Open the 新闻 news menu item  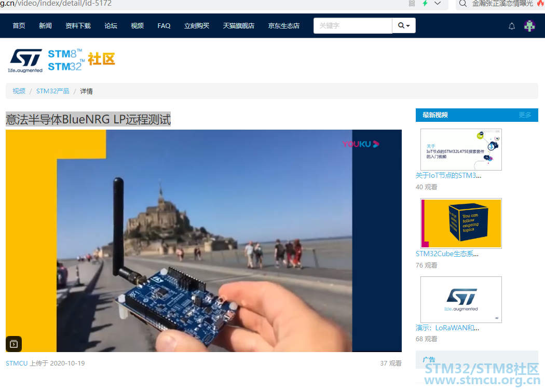(45, 26)
